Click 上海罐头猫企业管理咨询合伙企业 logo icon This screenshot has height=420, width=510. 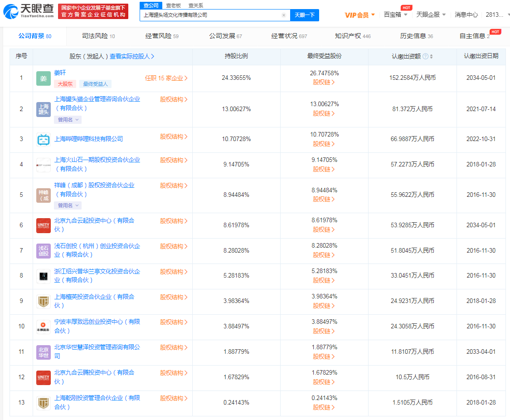tap(43, 109)
